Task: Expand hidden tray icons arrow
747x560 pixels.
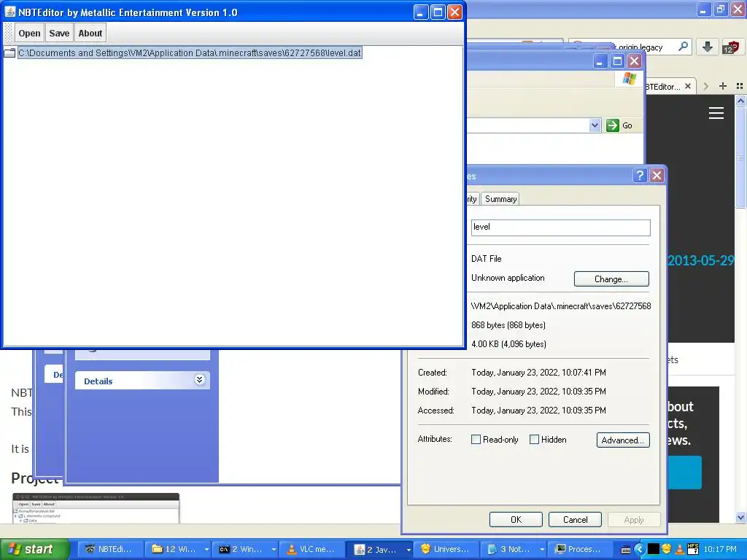Action: [639, 550]
